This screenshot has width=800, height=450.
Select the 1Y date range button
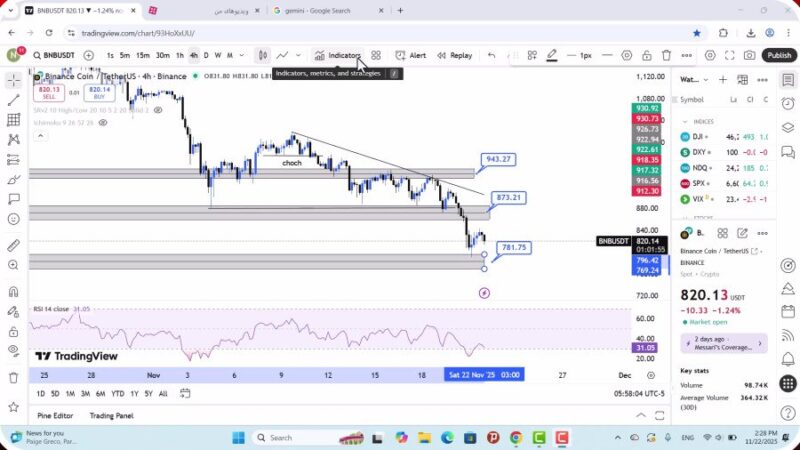(x=134, y=393)
